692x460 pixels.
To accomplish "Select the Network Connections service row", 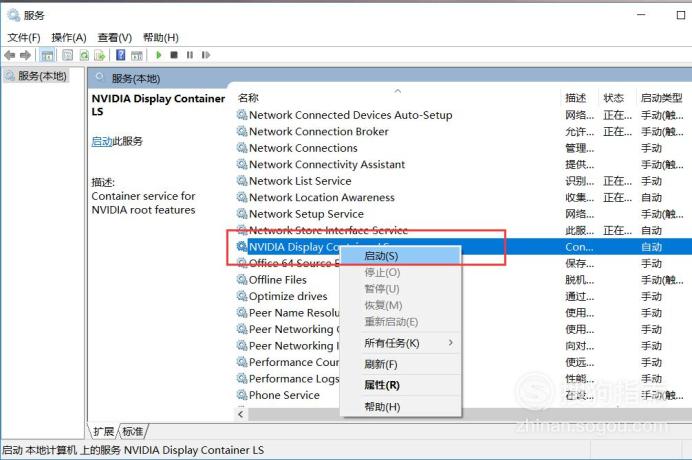I will point(463,147).
